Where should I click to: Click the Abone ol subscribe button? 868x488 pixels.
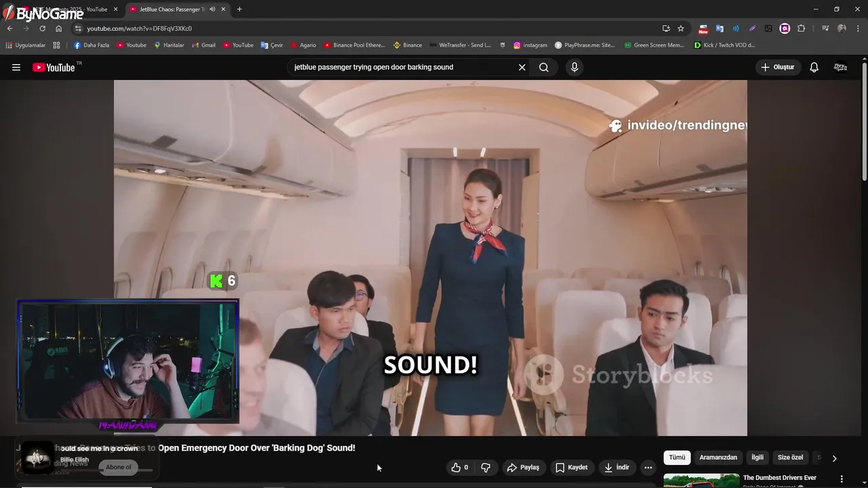pos(118,467)
